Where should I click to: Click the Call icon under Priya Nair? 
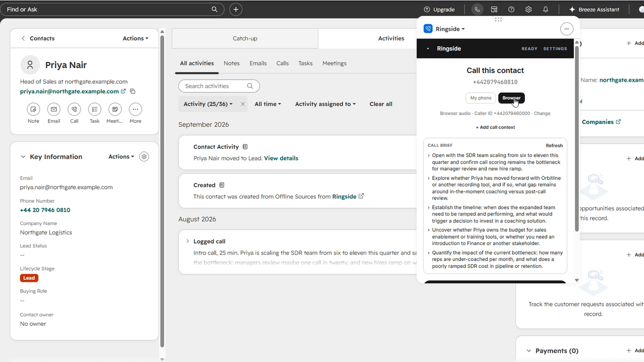74,109
